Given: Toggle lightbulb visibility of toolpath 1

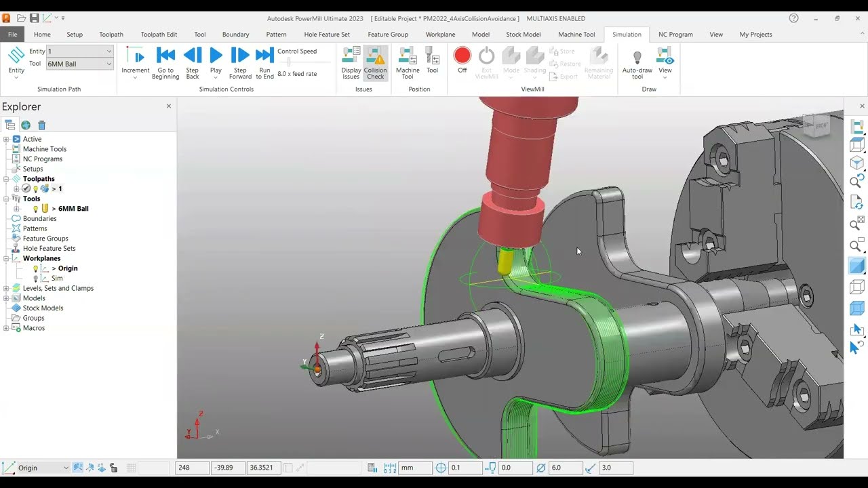Looking at the screenshot, I should pos(35,189).
